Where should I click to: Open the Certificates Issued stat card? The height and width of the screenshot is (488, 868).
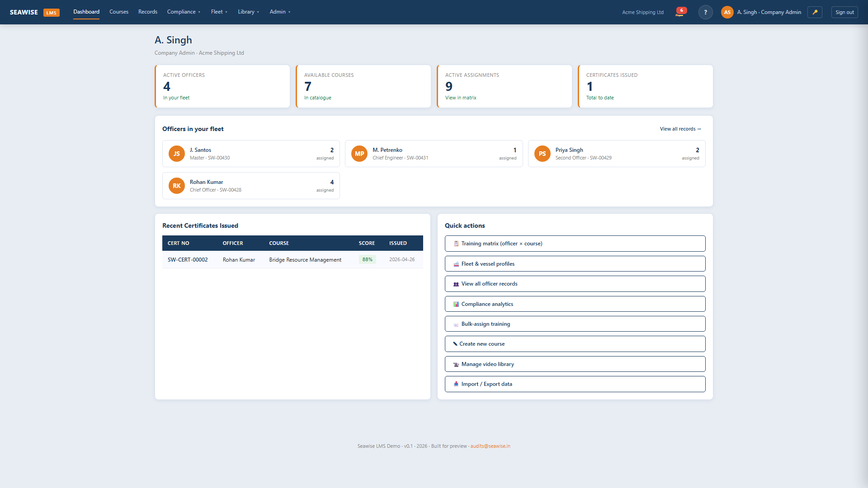click(x=646, y=86)
